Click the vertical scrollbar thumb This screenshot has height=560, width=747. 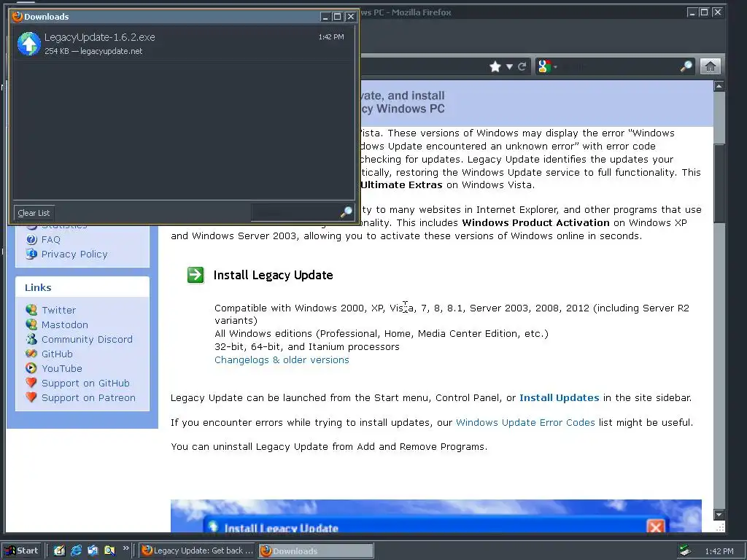coord(719,183)
